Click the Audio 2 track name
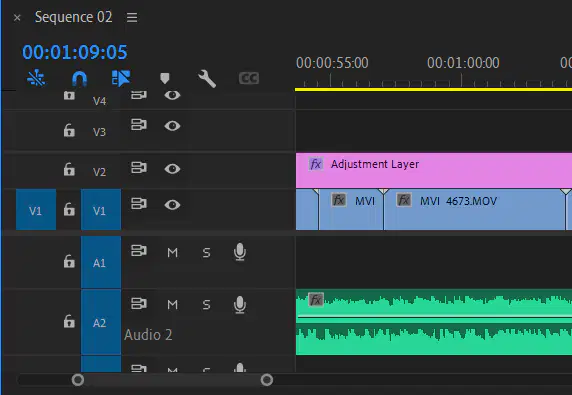The image size is (572, 395). (148, 335)
